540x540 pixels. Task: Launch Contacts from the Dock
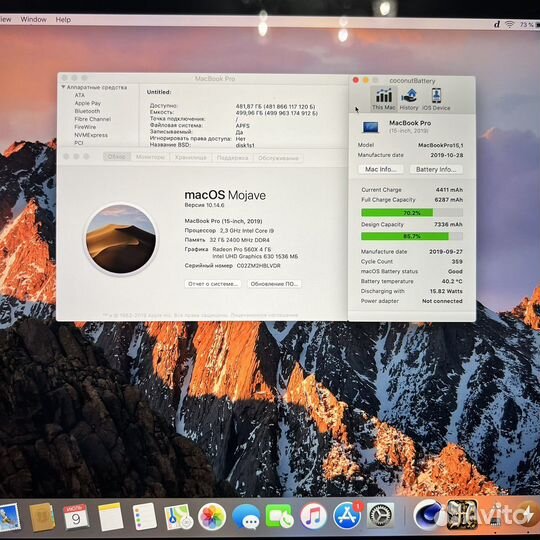42,517
